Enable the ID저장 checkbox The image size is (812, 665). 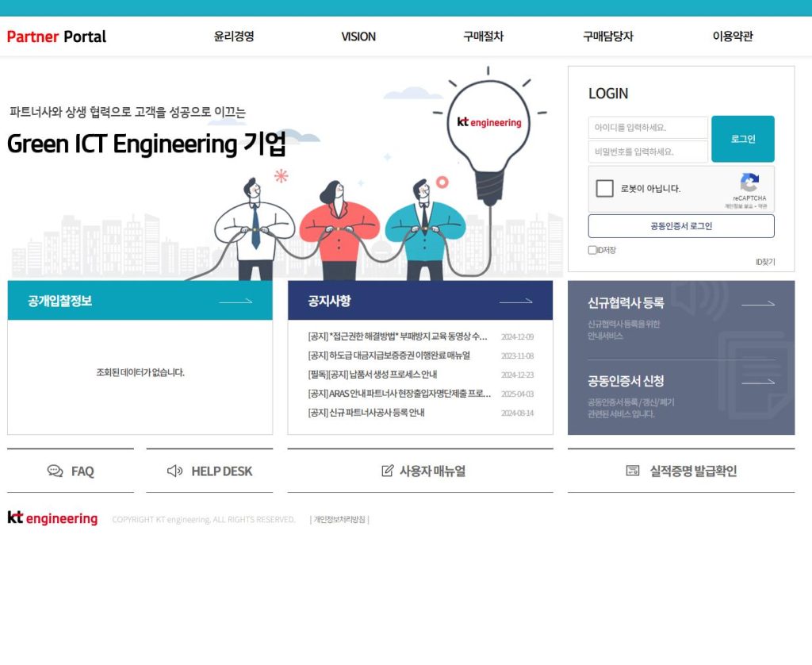coord(592,250)
